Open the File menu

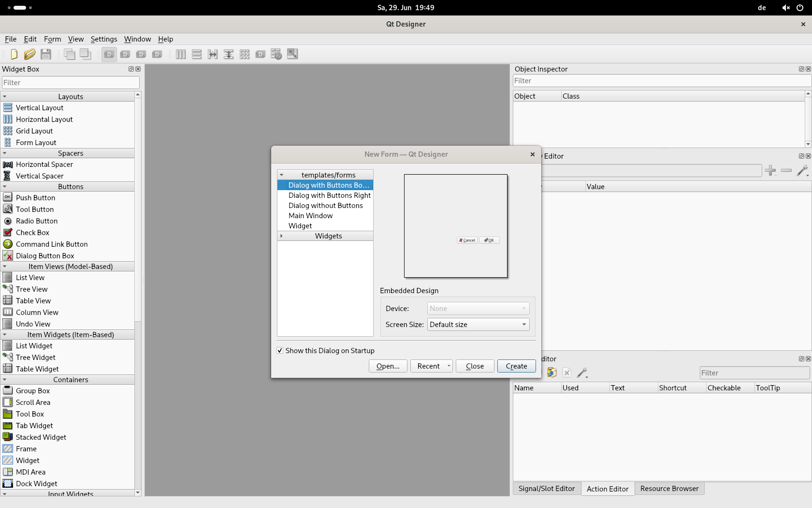[x=11, y=39]
